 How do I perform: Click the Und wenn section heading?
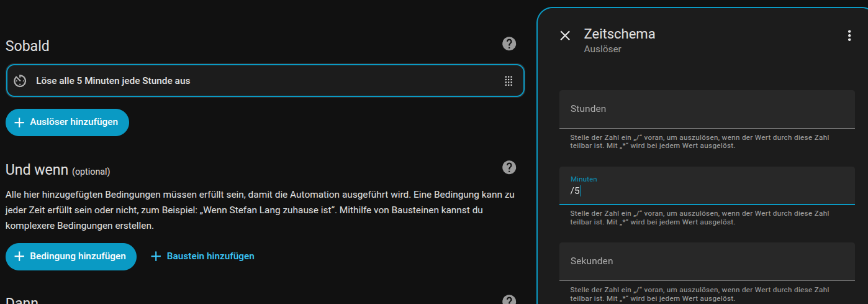coord(37,170)
